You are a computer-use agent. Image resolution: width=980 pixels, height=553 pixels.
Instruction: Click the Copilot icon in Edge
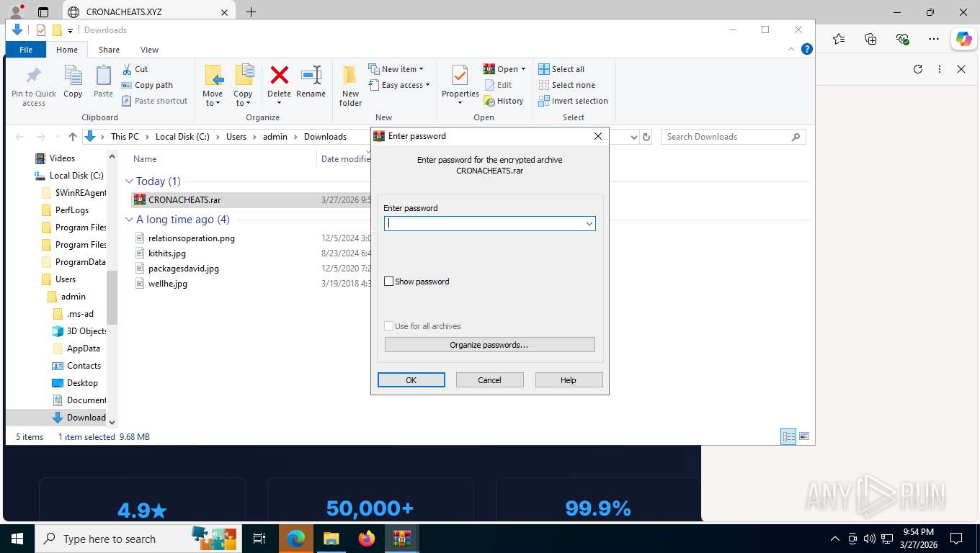click(963, 39)
